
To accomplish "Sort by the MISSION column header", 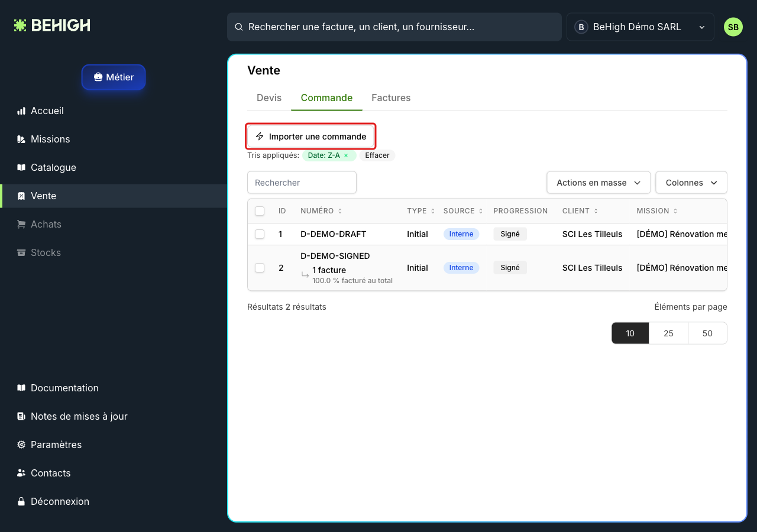I will 657,211.
